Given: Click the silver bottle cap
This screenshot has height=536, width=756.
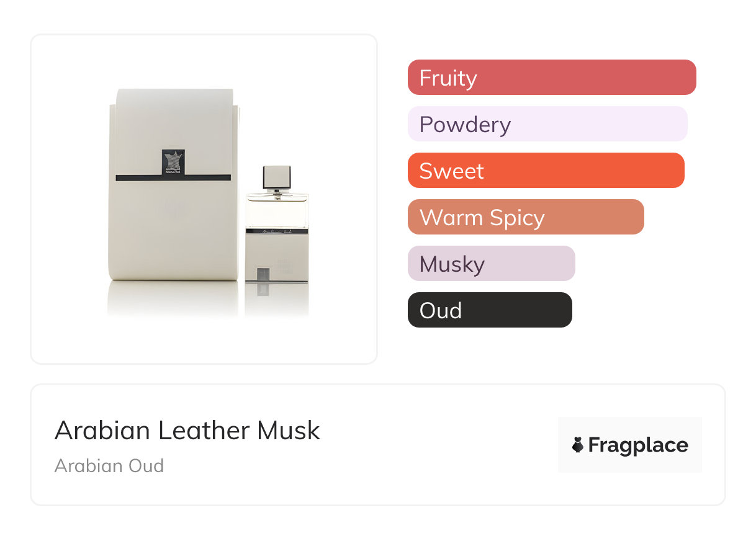Looking at the screenshot, I should tap(277, 177).
